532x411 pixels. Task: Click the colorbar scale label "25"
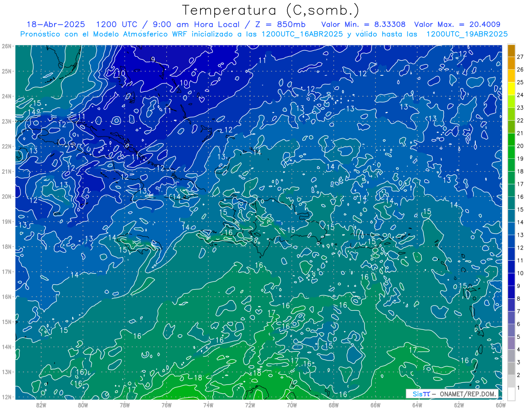[520, 82]
